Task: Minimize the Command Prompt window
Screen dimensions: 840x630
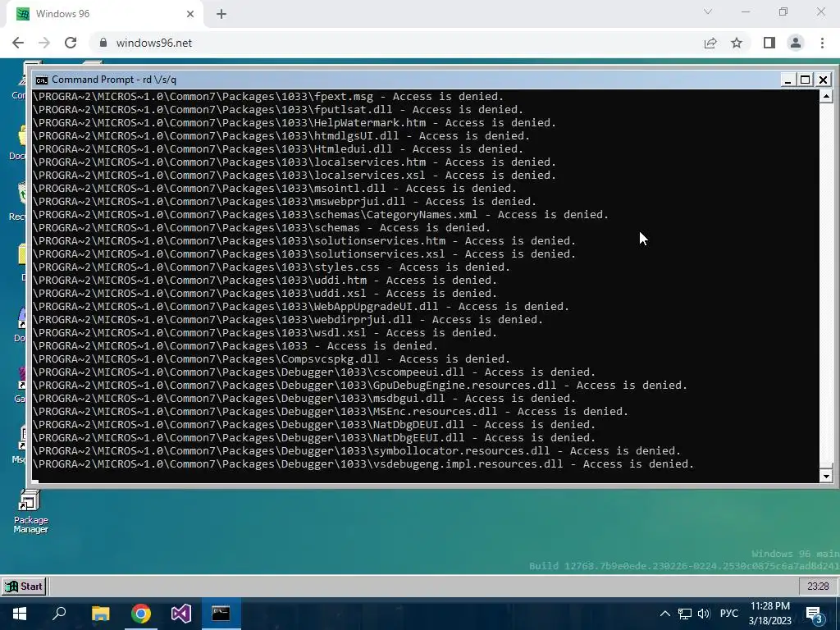Action: pos(787,80)
